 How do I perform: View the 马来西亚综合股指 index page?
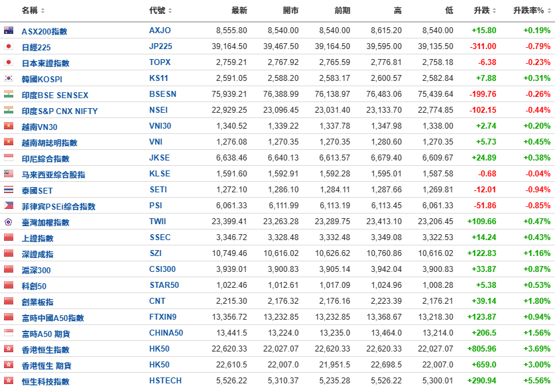[x=54, y=175]
